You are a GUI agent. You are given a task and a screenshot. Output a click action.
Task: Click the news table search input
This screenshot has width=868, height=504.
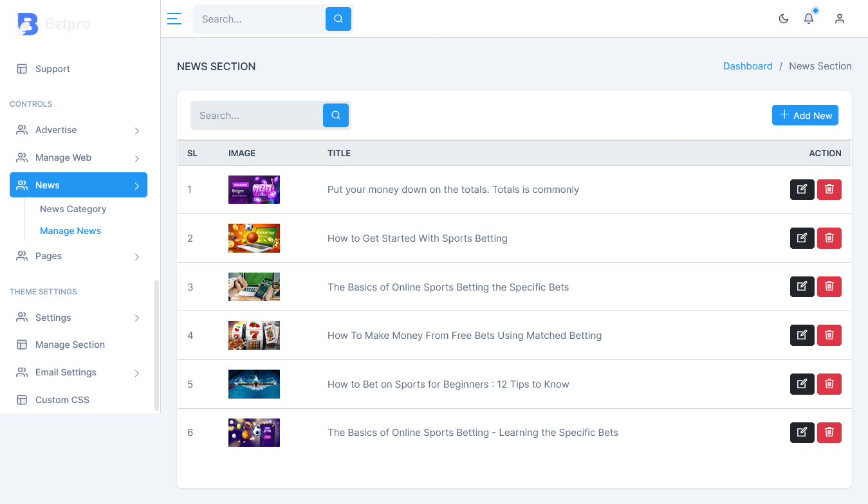(257, 116)
